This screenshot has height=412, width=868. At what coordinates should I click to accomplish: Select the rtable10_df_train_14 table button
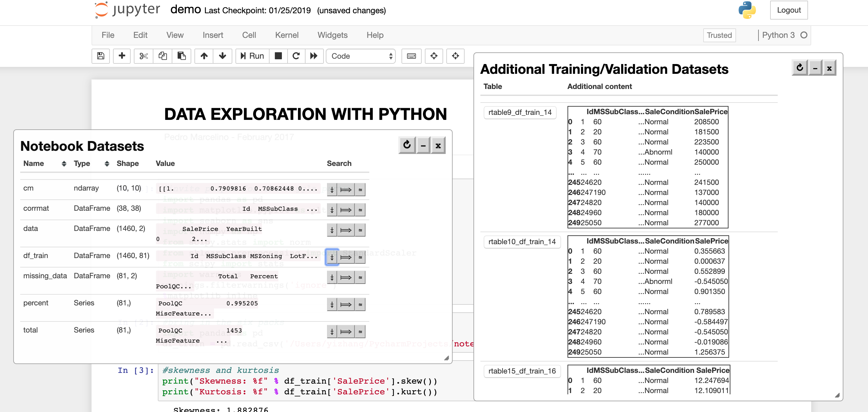[522, 242]
